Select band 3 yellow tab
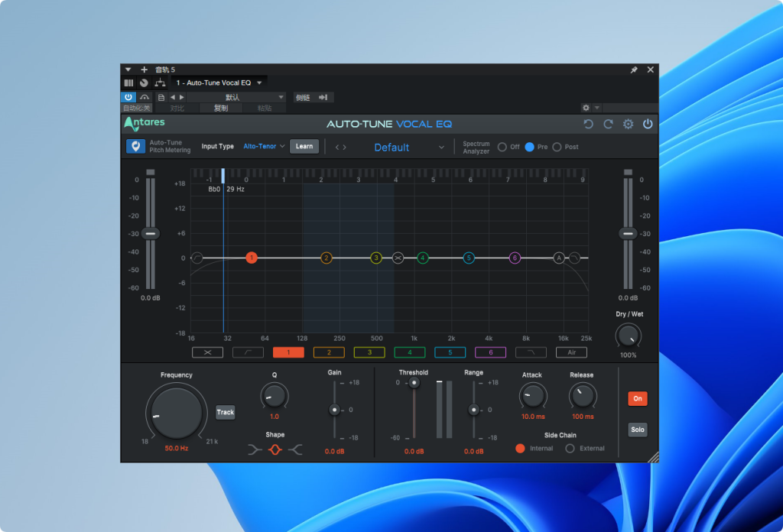The image size is (783, 532). [369, 352]
